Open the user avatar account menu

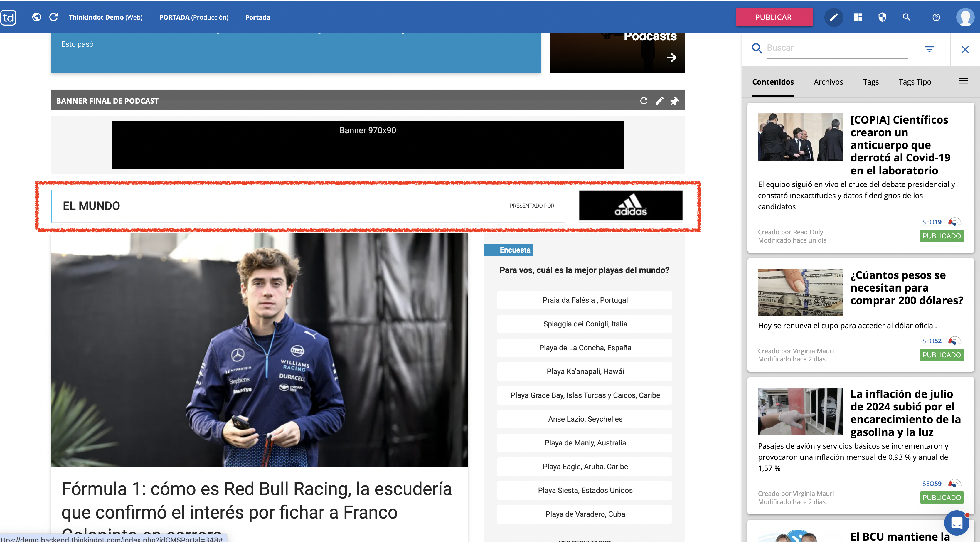pos(965,17)
